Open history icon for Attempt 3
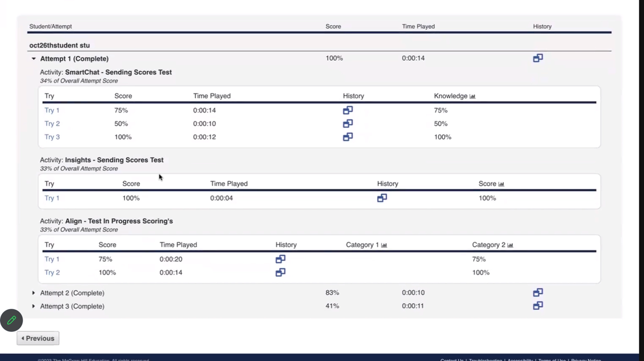The height and width of the screenshot is (361, 644). point(538,306)
